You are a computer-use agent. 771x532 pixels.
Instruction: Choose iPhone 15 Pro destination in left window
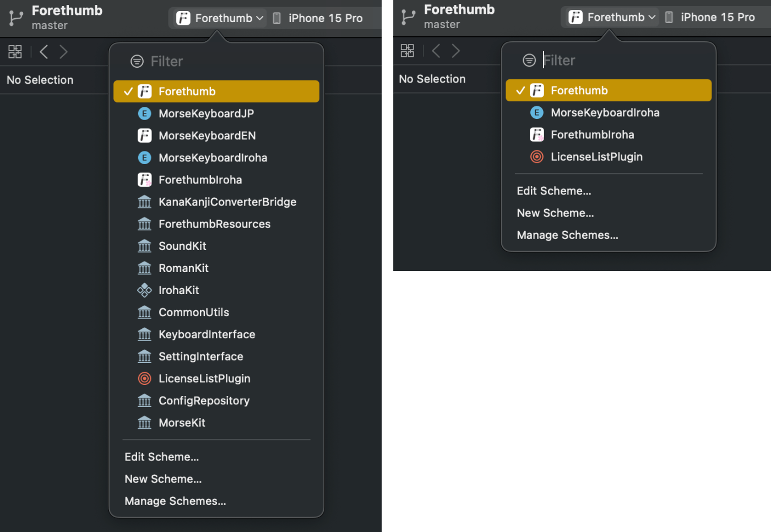coord(318,18)
